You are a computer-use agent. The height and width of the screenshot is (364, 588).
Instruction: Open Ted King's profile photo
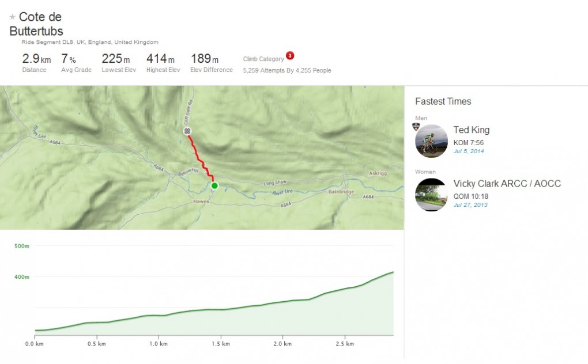[x=432, y=141]
